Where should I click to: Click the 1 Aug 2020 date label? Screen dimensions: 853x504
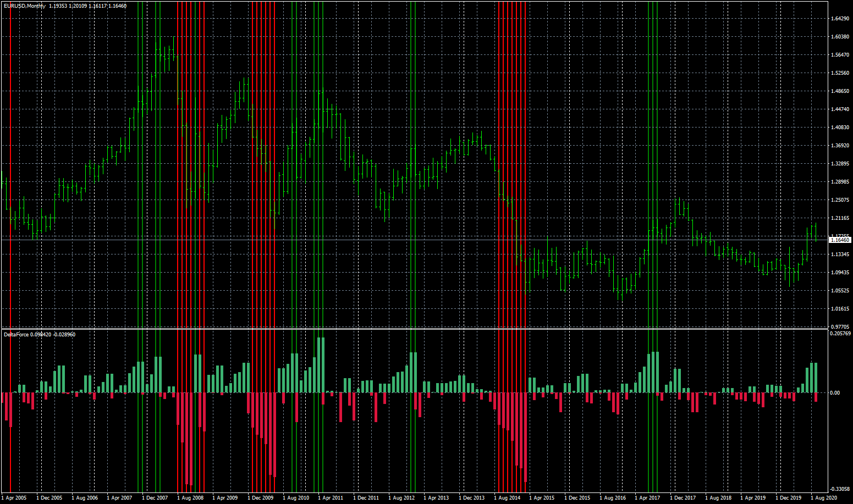point(823,498)
